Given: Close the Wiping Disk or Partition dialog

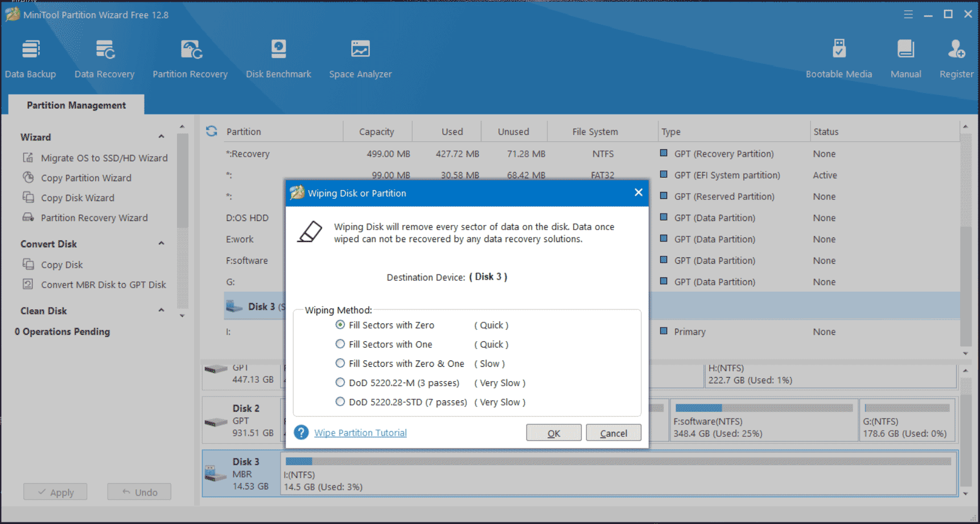Looking at the screenshot, I should click(639, 193).
